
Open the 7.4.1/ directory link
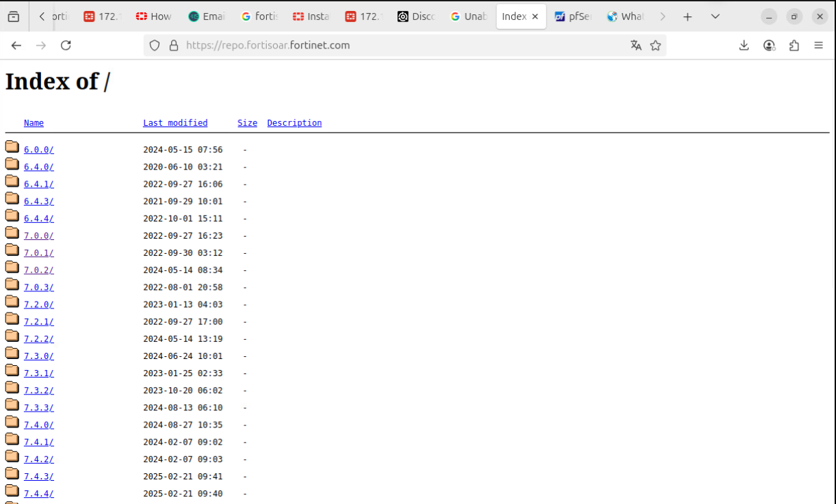coord(39,442)
